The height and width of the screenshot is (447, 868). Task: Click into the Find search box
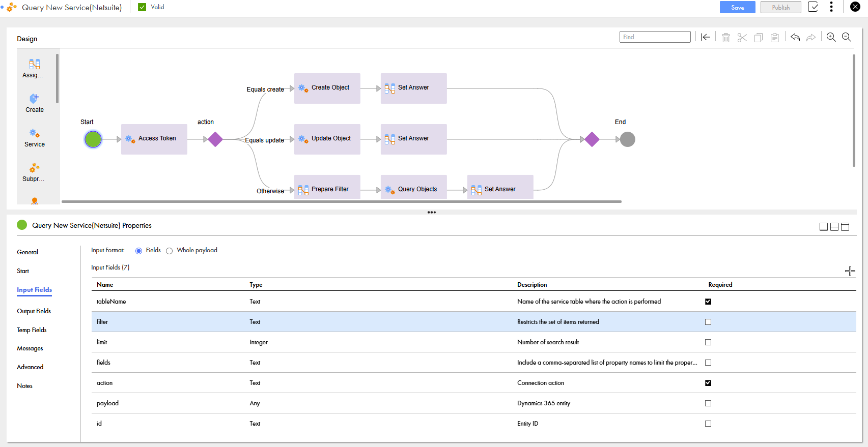pyautogui.click(x=655, y=37)
